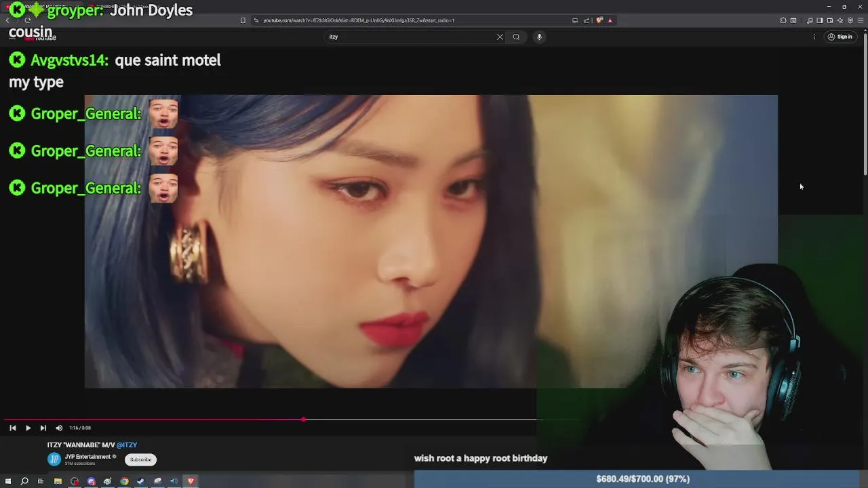This screenshot has height=488, width=868.
Task: Bookmark this page using bookmark icon
Action: [x=243, y=20]
